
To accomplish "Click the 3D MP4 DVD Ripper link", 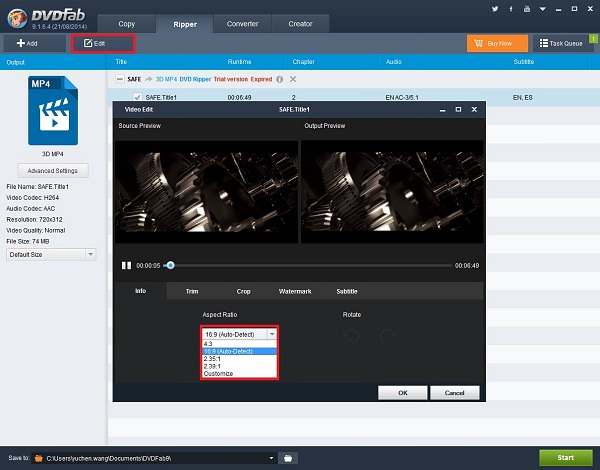I will pos(183,79).
